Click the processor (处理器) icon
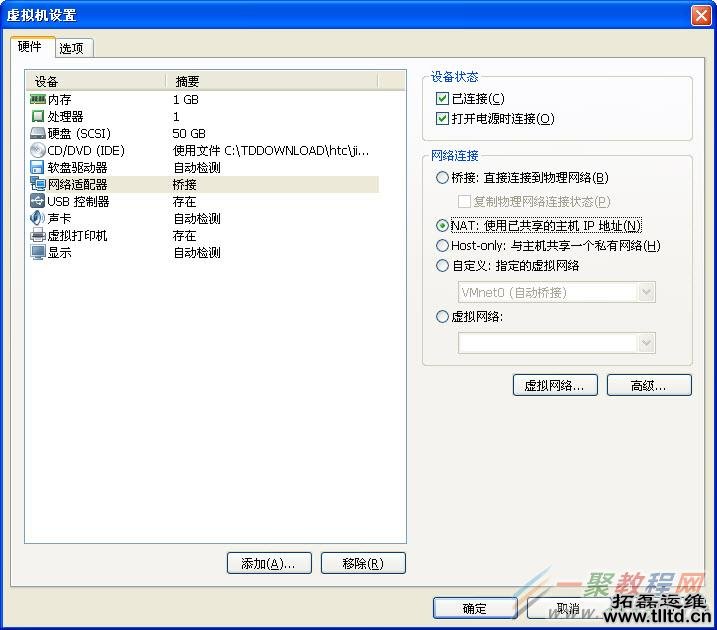The image size is (717, 630). [37, 116]
